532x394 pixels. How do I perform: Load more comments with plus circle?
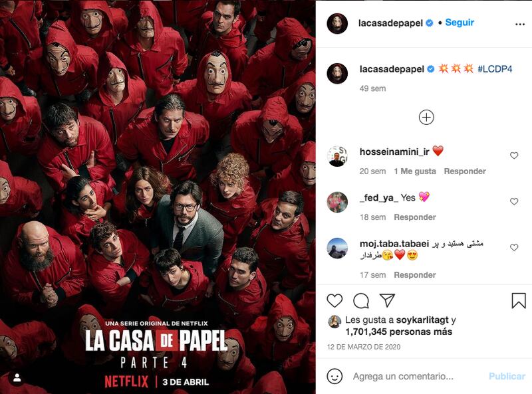(426, 118)
